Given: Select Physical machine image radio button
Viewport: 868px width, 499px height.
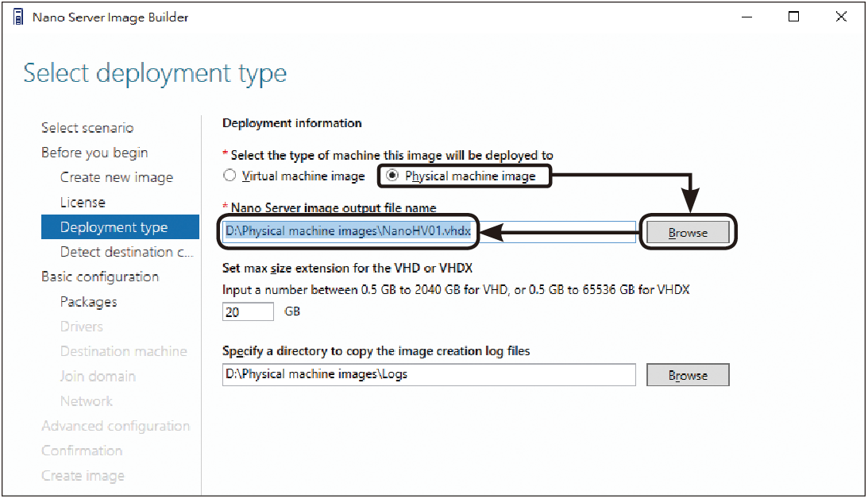Looking at the screenshot, I should click(392, 176).
